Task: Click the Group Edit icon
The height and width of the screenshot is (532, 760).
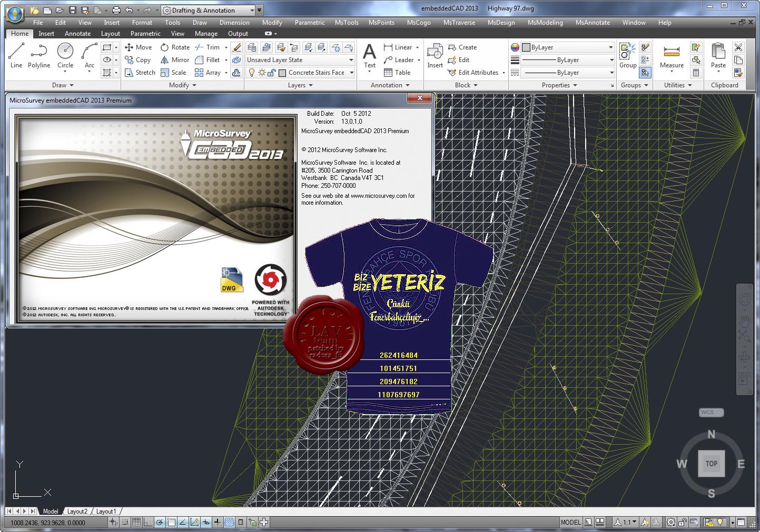Action: pyautogui.click(x=645, y=60)
